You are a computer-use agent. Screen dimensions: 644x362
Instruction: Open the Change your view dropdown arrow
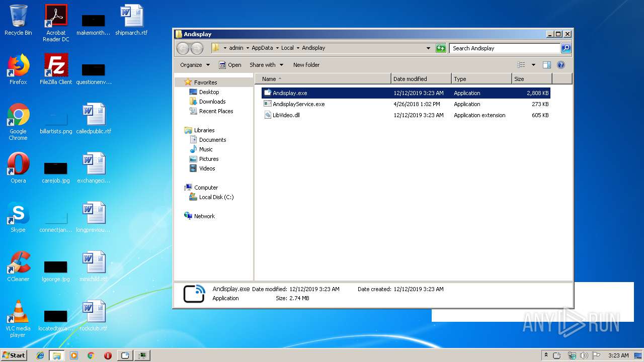[533, 65]
